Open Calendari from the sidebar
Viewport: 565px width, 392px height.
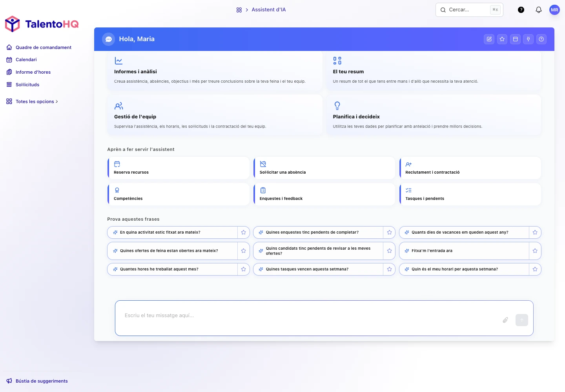(22, 60)
